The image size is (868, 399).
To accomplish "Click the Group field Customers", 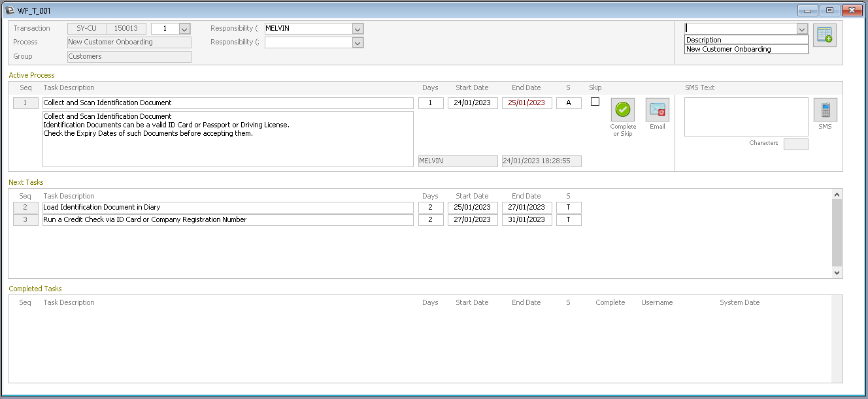I will pyautogui.click(x=129, y=57).
